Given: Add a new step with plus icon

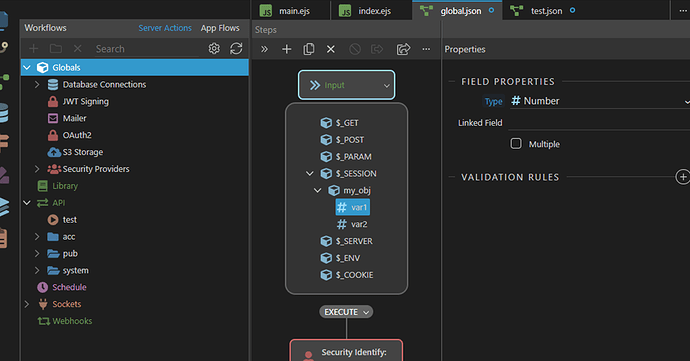Looking at the screenshot, I should click(286, 49).
